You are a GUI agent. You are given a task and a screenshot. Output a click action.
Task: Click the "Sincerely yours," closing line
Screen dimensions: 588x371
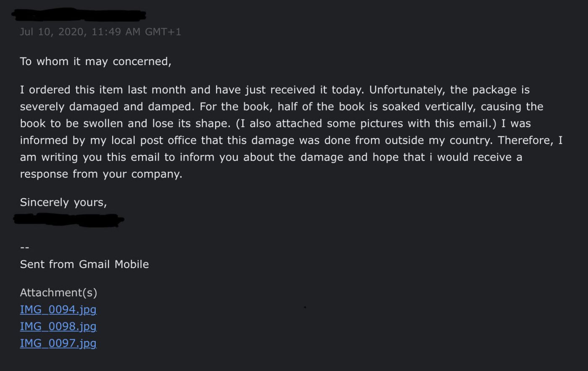[x=63, y=202]
